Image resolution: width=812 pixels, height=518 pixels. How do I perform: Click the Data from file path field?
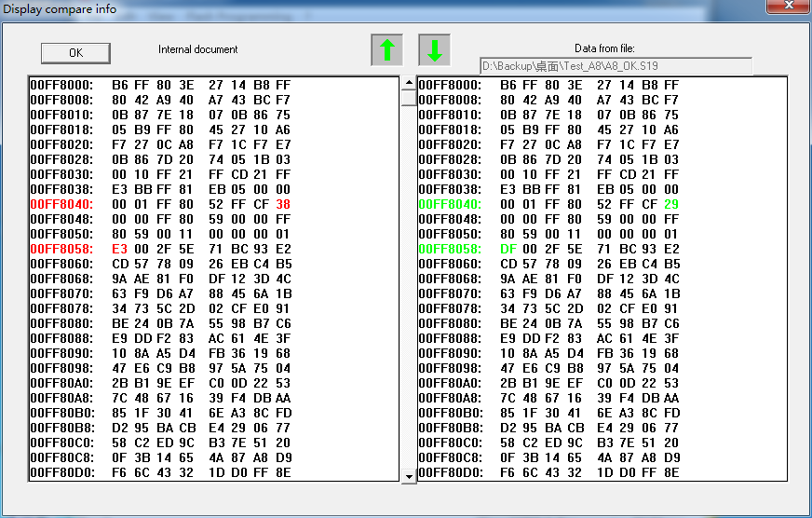(x=616, y=66)
